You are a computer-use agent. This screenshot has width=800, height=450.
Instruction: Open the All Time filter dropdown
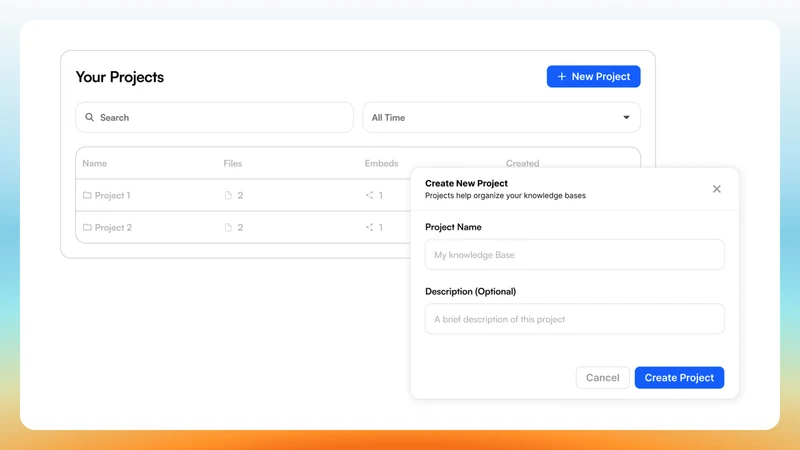coord(502,117)
